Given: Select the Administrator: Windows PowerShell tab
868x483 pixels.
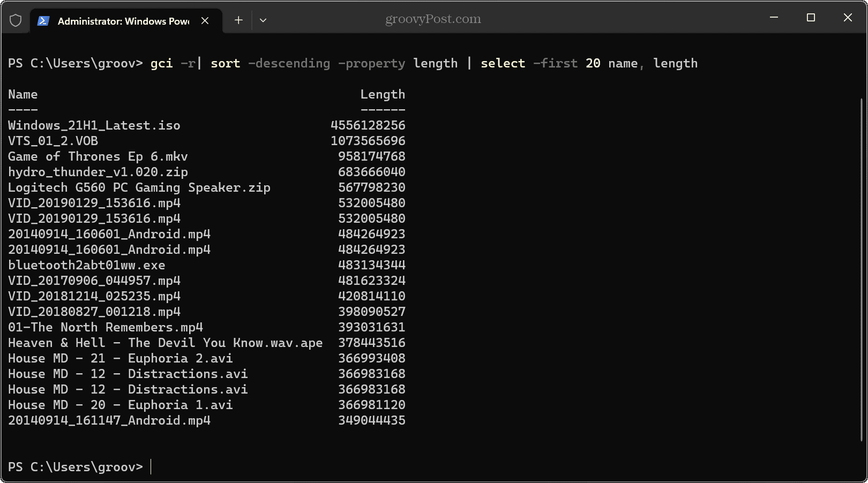Looking at the screenshot, I should [x=123, y=21].
